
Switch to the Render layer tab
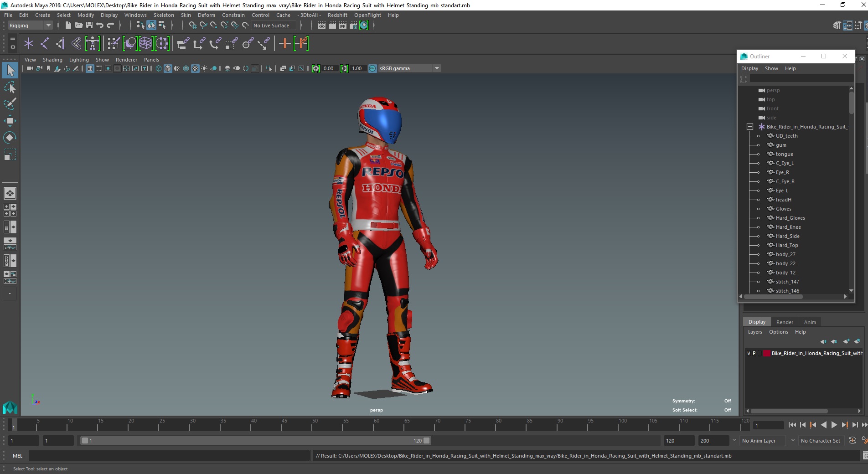(785, 322)
